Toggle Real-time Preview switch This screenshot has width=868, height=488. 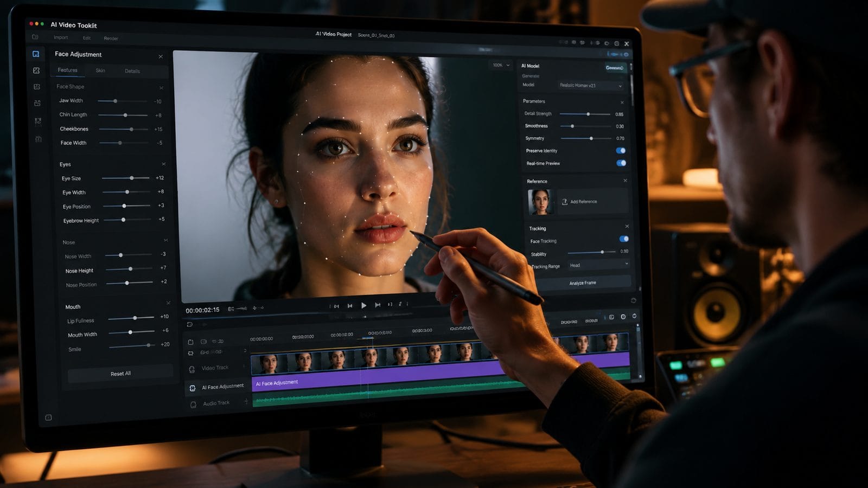click(x=621, y=163)
